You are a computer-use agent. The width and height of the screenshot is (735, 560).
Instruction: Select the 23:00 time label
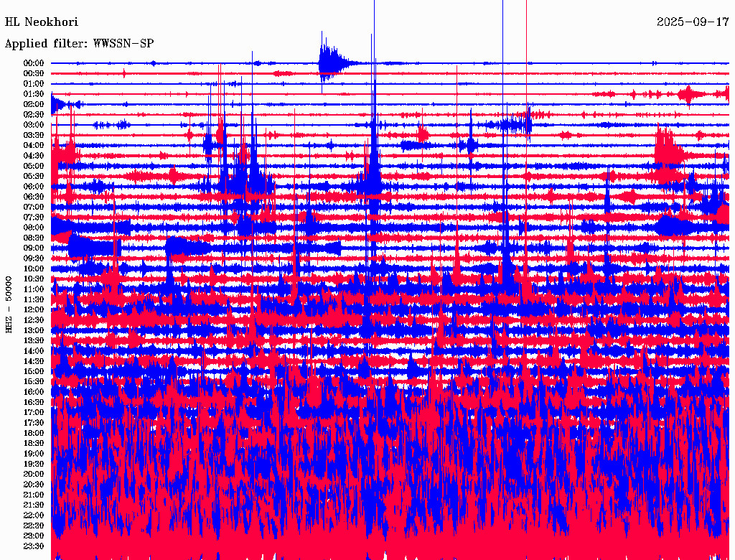click(34, 536)
